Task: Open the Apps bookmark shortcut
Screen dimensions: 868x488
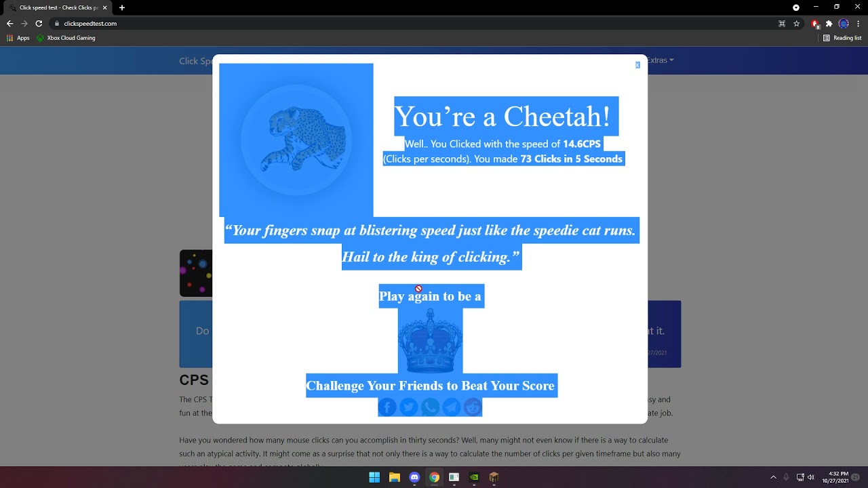Action: coord(18,38)
